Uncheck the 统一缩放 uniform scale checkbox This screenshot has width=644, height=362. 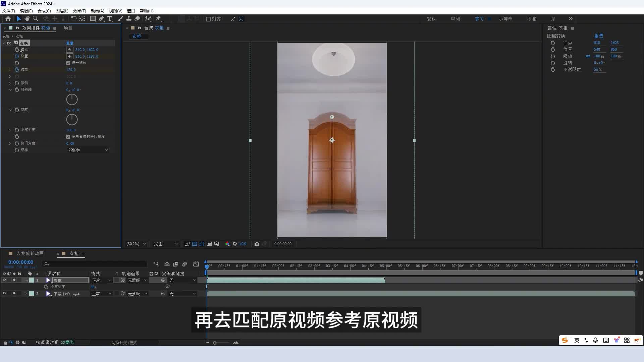tap(68, 63)
